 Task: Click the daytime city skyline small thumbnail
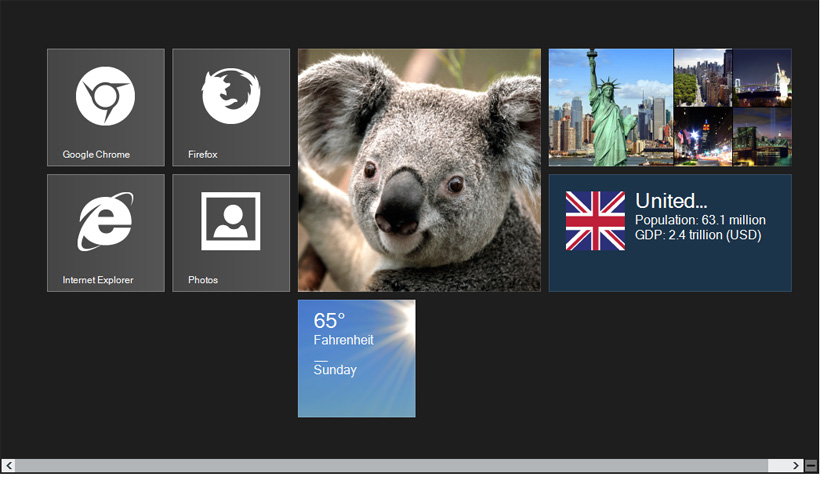click(x=703, y=78)
